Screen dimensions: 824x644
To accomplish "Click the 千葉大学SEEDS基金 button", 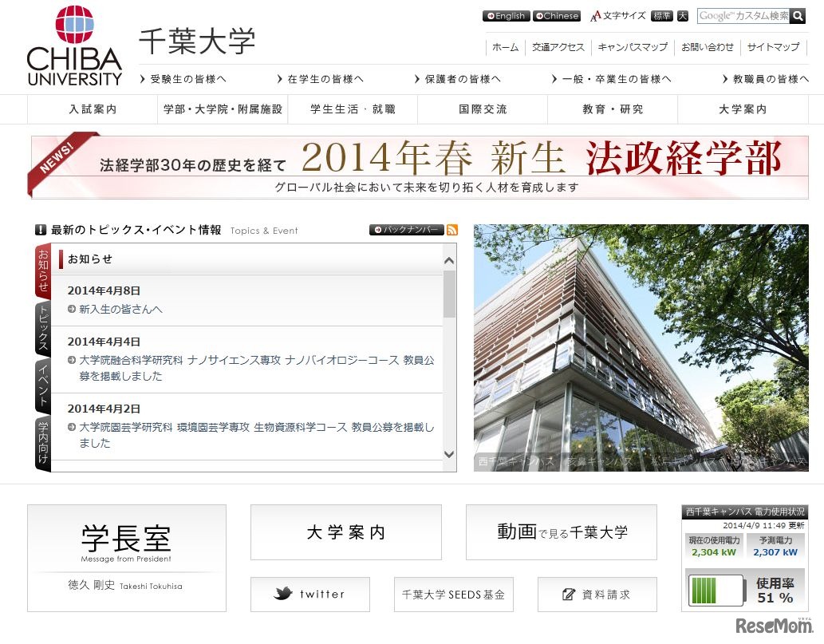I will pos(452,594).
